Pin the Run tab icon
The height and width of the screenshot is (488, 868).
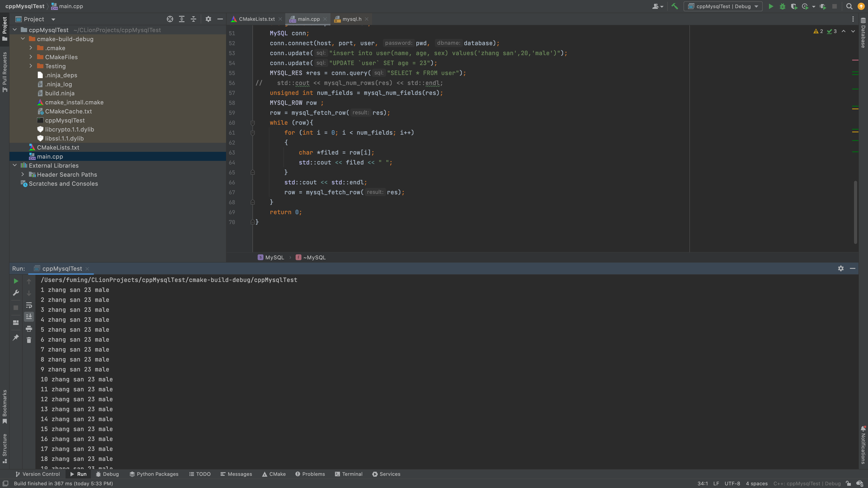click(16, 338)
